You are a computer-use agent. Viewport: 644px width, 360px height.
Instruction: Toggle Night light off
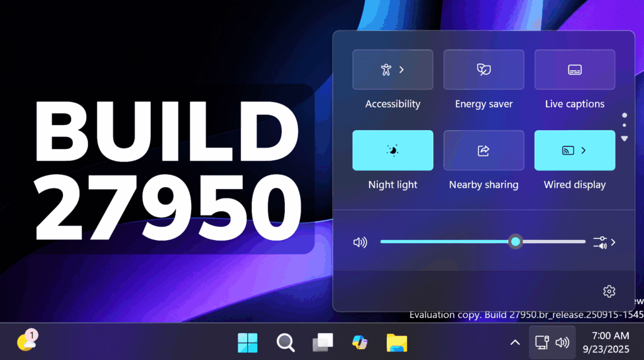[x=392, y=150]
